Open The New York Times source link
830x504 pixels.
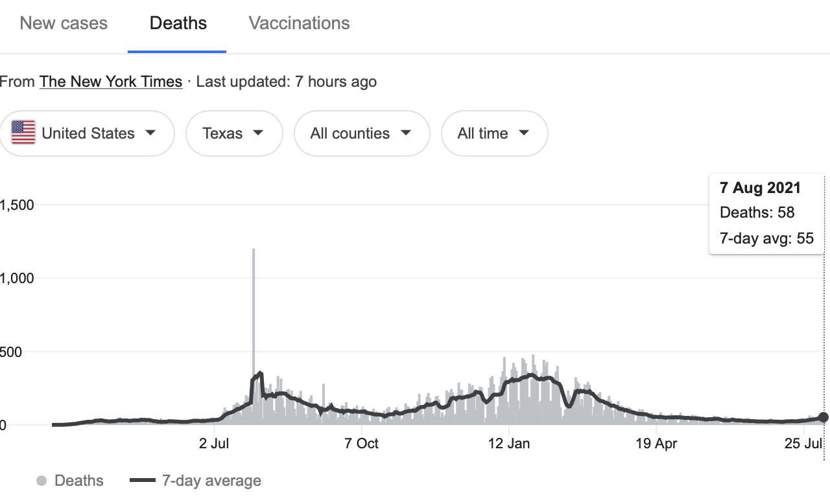point(110,82)
